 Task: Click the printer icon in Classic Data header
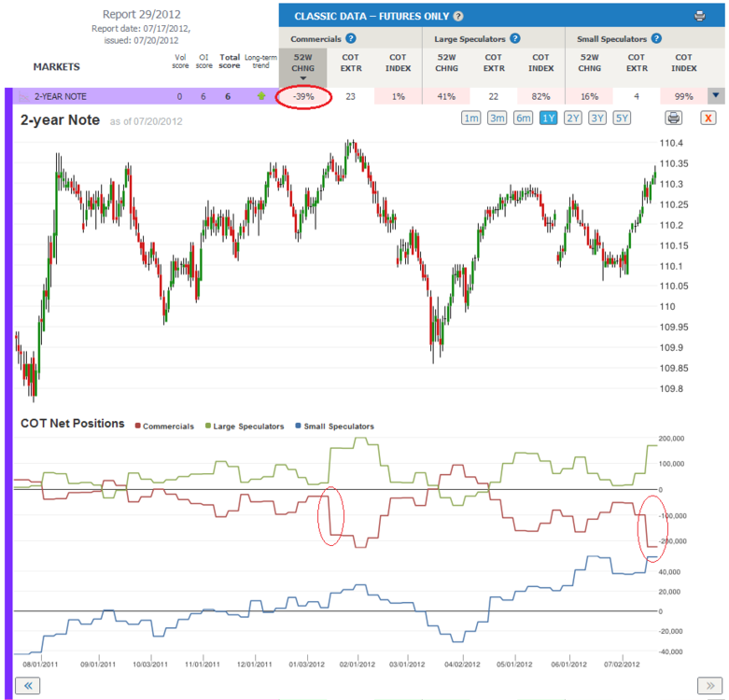[699, 16]
